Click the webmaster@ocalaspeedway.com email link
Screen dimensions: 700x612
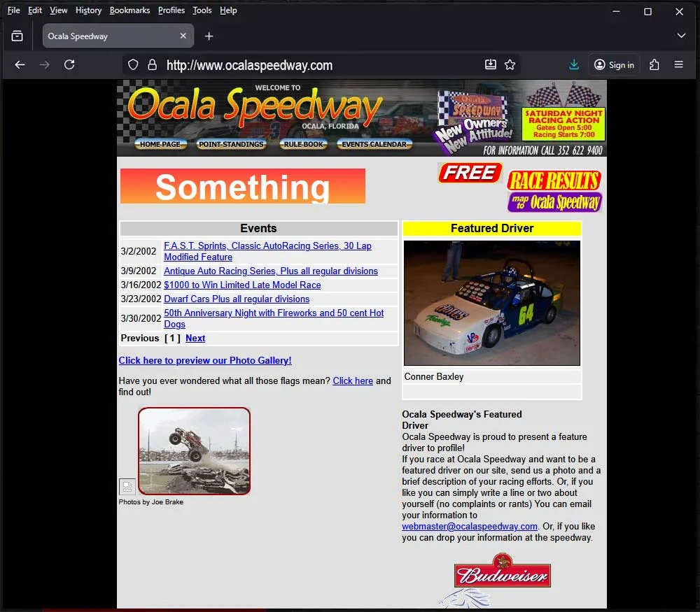coord(470,527)
